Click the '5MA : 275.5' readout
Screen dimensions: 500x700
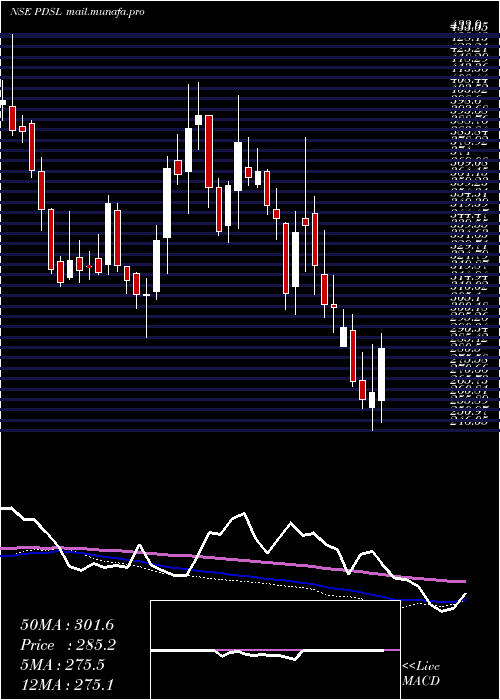click(62, 665)
